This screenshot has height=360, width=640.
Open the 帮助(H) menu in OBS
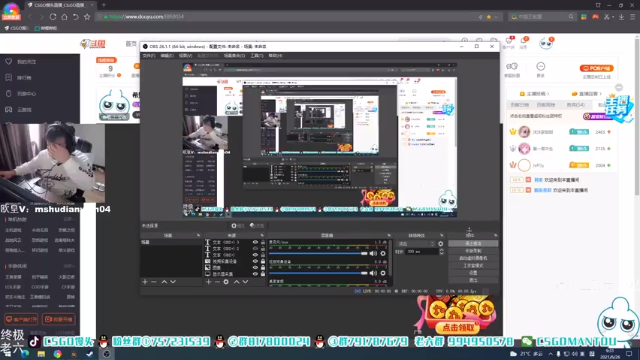click(276, 56)
